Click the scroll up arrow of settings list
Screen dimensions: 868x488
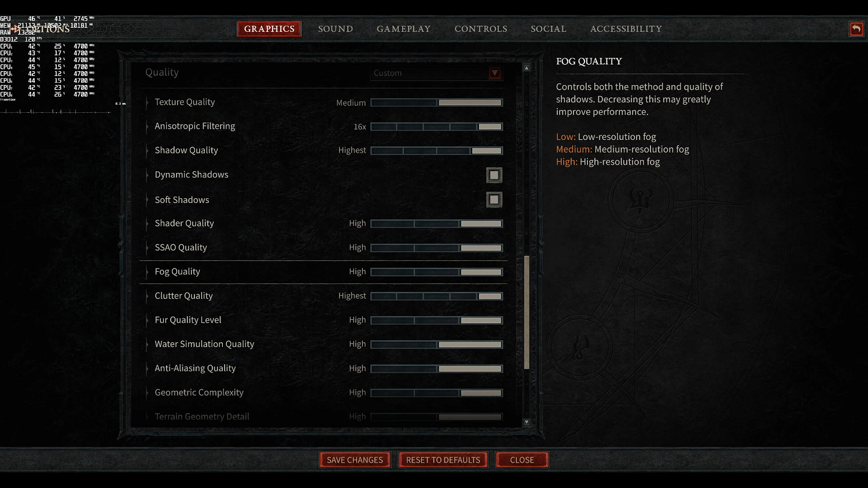pos(527,68)
